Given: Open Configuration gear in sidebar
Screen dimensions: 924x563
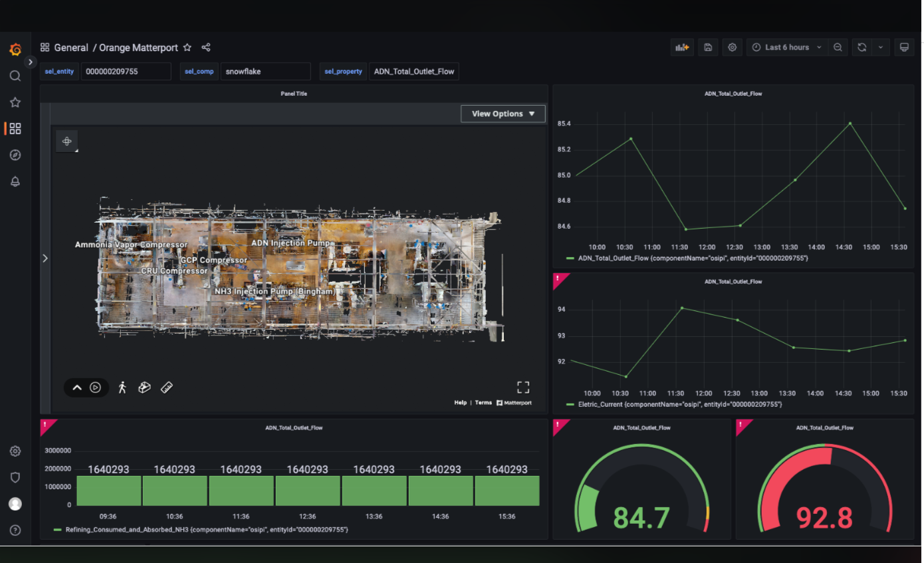Looking at the screenshot, I should [15, 451].
